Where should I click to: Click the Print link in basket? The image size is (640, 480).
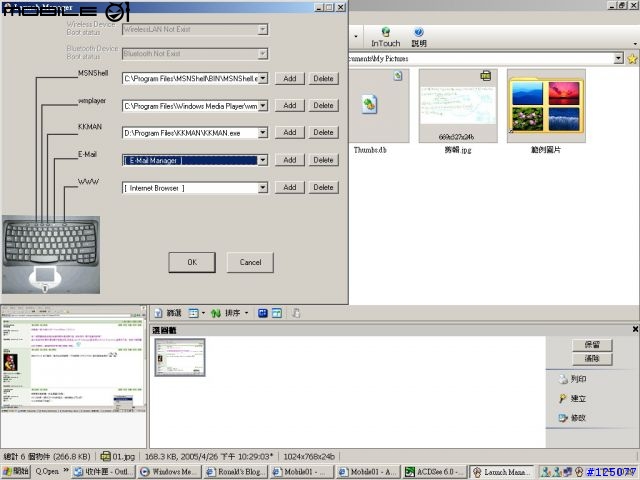pos(573,379)
